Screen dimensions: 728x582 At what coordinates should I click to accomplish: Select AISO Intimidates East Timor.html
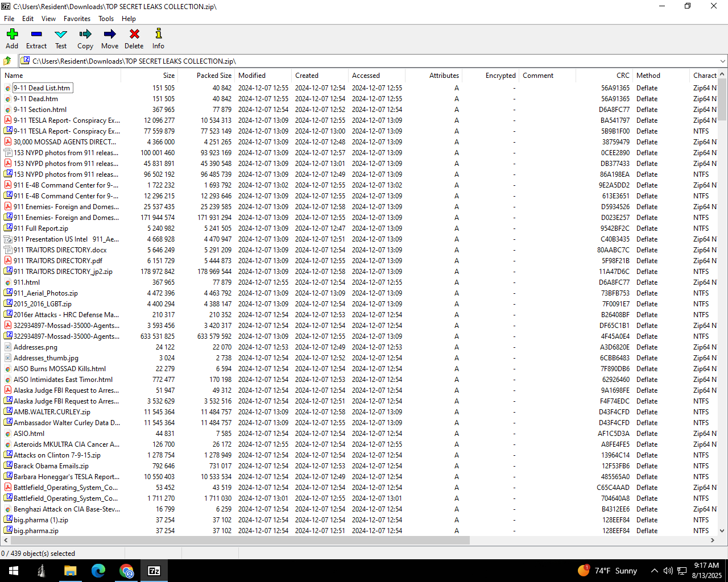pos(63,380)
